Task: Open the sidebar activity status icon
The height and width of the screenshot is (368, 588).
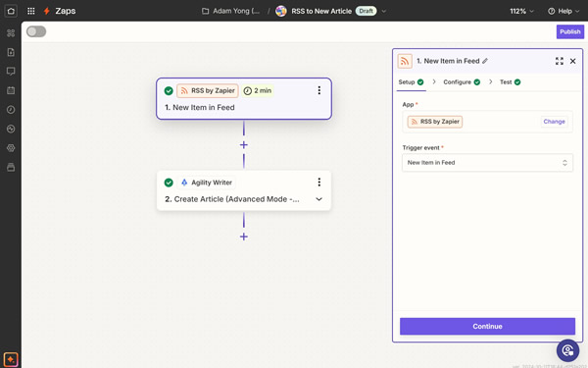Action: pos(11,129)
